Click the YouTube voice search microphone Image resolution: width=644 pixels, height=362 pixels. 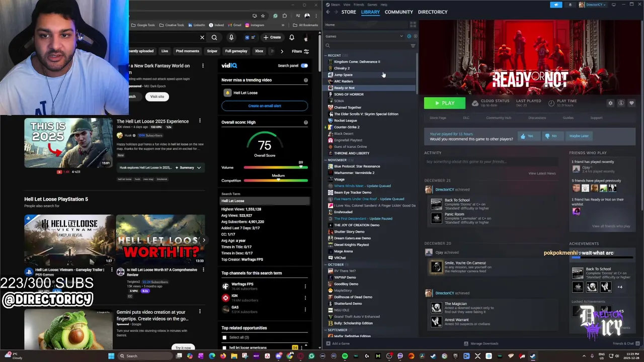coord(231,37)
